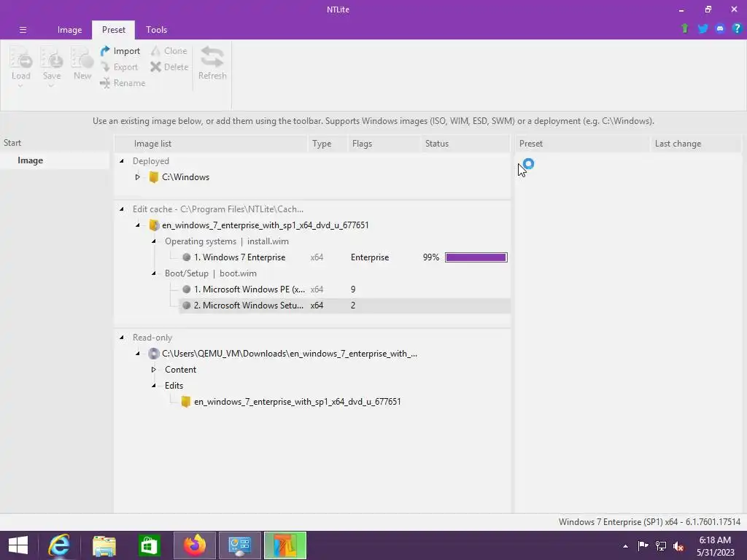The image size is (747, 560).
Task: Click the 99% loading progress bar
Action: pyautogui.click(x=476, y=257)
